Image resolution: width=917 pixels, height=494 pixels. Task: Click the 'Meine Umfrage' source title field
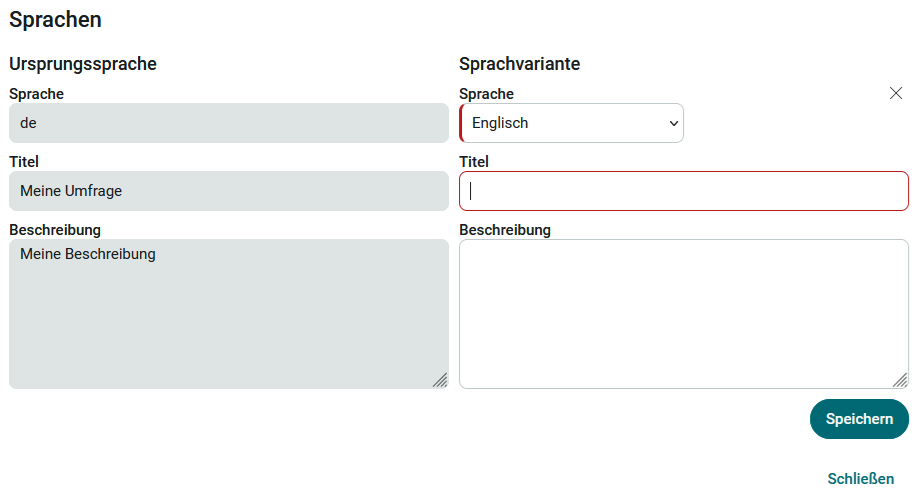pyautogui.click(x=229, y=191)
